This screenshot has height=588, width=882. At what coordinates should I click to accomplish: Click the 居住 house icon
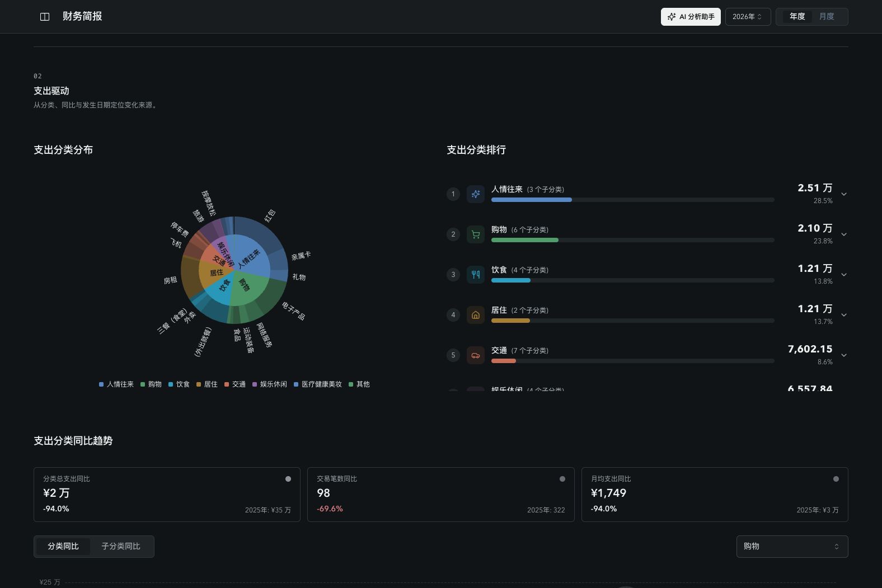pyautogui.click(x=476, y=315)
